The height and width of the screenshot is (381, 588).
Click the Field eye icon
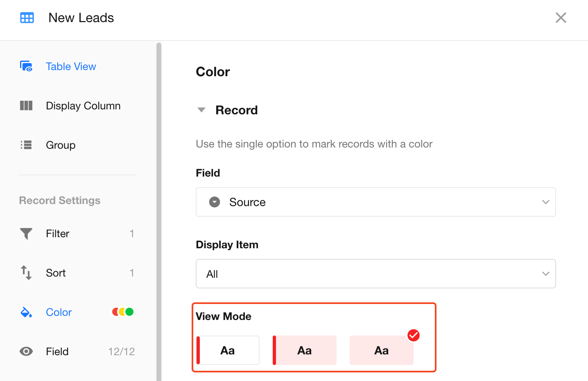pos(26,352)
